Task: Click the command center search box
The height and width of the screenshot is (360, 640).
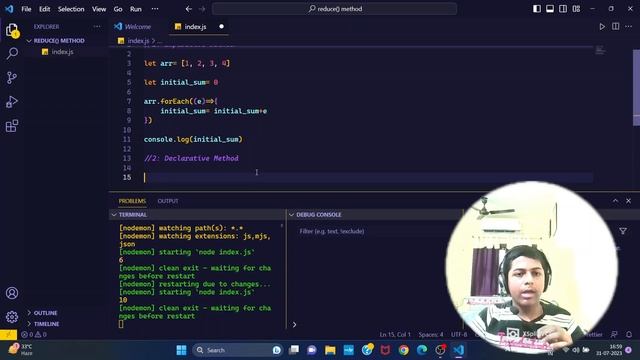Action: (334, 9)
